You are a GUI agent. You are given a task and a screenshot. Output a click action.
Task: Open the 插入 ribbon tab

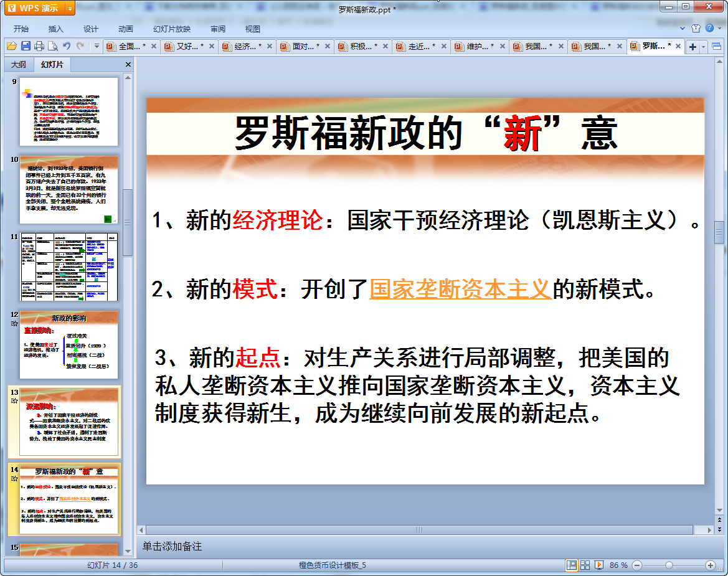55,29
